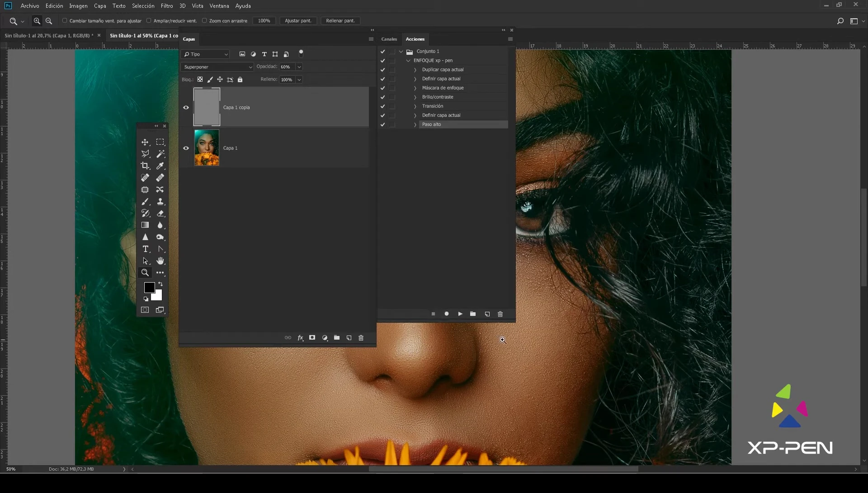Open the Archivo menu

point(30,6)
